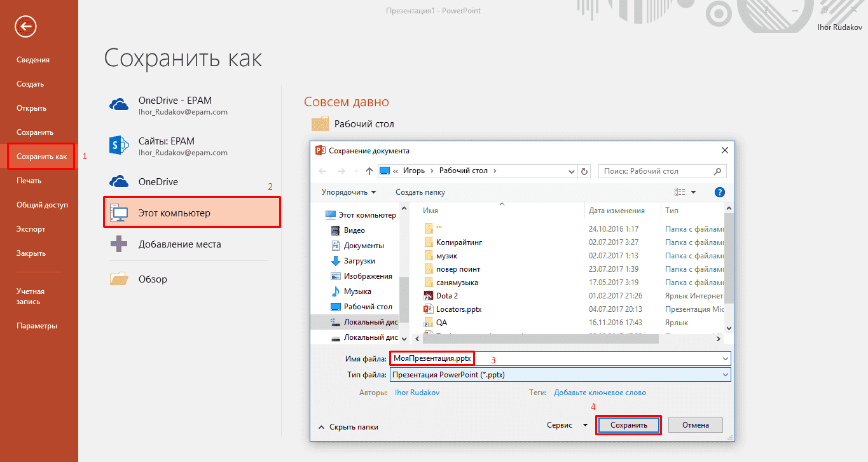
Task: Expand the Игорь breadcrumb chevron
Action: [432, 171]
